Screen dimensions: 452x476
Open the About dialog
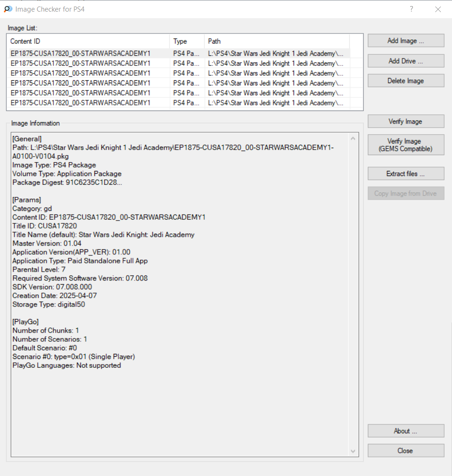[406, 431]
